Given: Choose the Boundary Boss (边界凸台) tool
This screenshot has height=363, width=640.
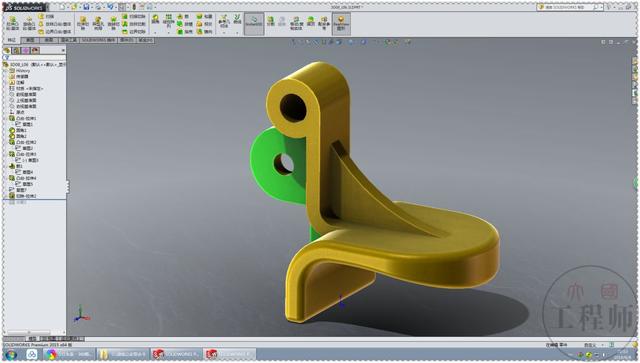Looking at the screenshot, I should pyautogui.click(x=55, y=32).
